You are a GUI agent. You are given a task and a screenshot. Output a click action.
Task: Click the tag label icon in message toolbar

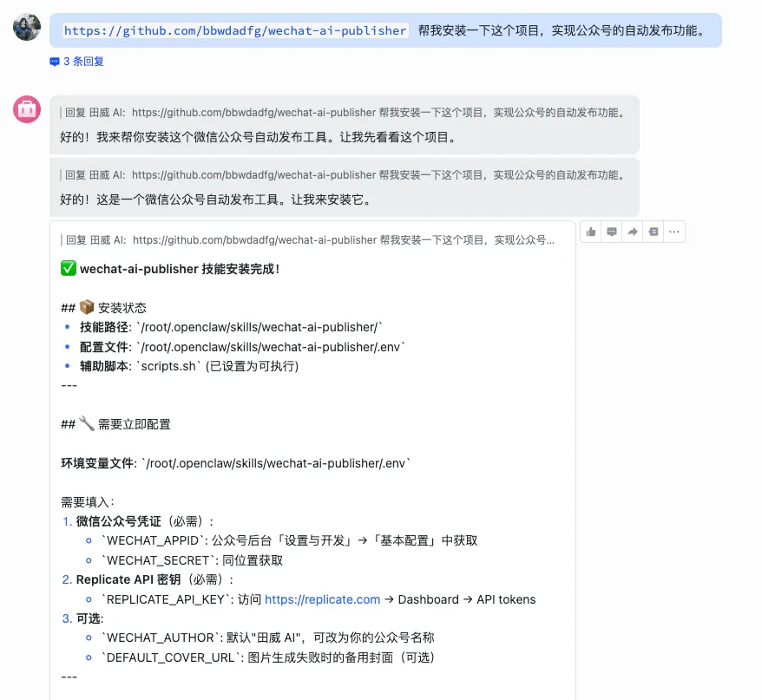(x=653, y=232)
